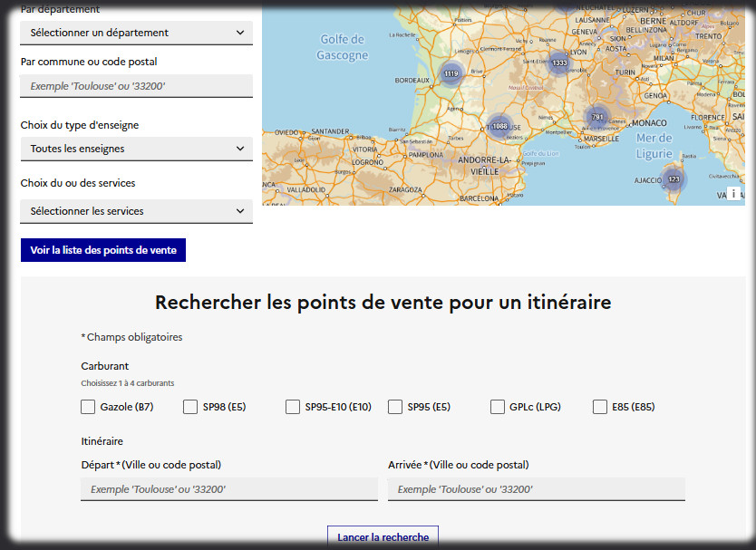
Task: Select the 791 cluster marker near Marseille
Action: 596,117
